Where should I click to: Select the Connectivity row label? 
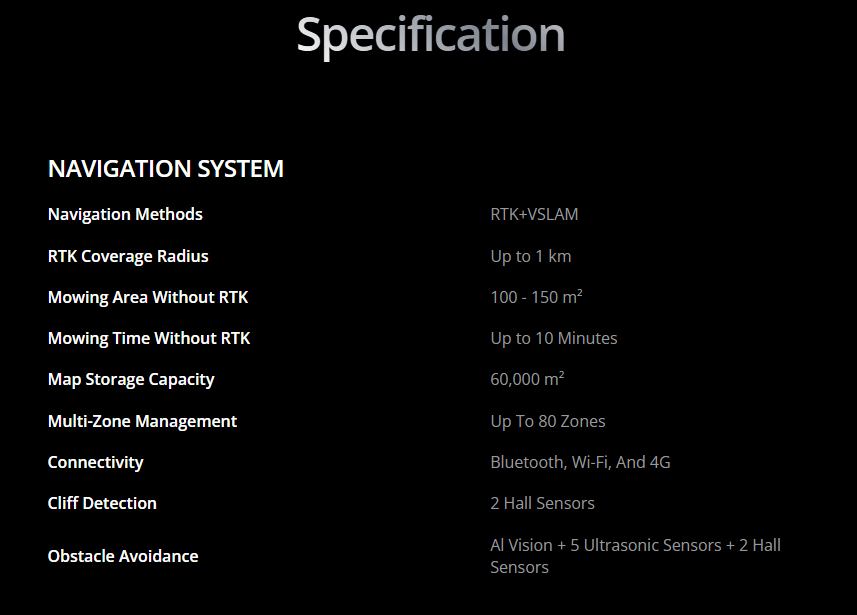point(95,462)
